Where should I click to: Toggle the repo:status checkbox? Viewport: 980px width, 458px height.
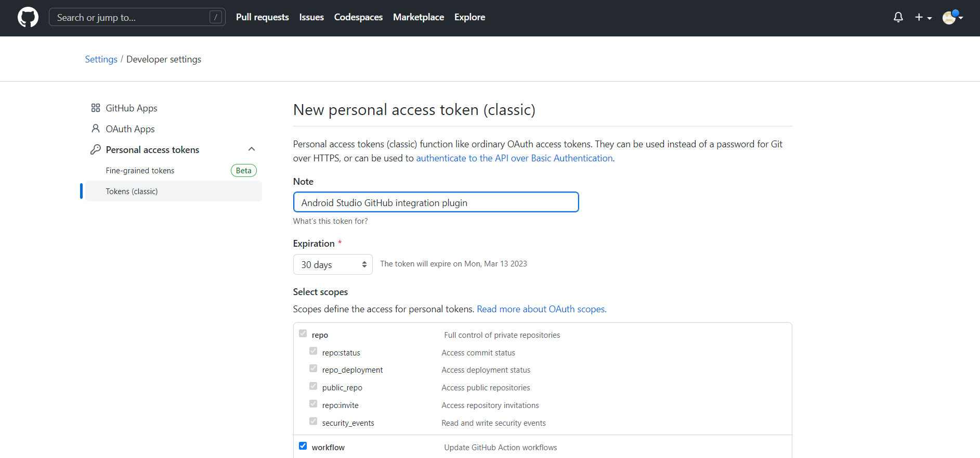click(x=313, y=351)
